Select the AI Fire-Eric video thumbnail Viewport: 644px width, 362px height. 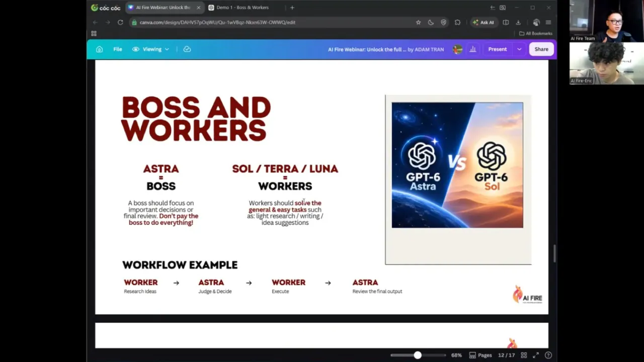(x=606, y=63)
